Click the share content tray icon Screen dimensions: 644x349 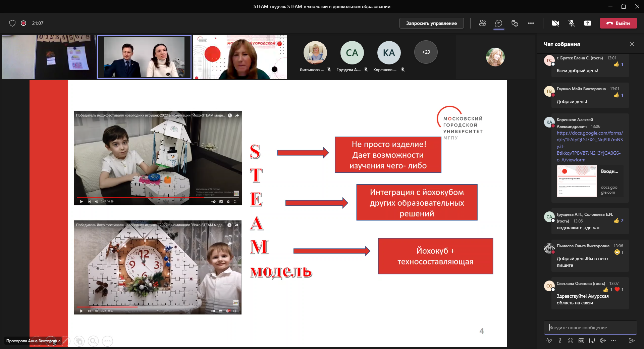(x=587, y=23)
